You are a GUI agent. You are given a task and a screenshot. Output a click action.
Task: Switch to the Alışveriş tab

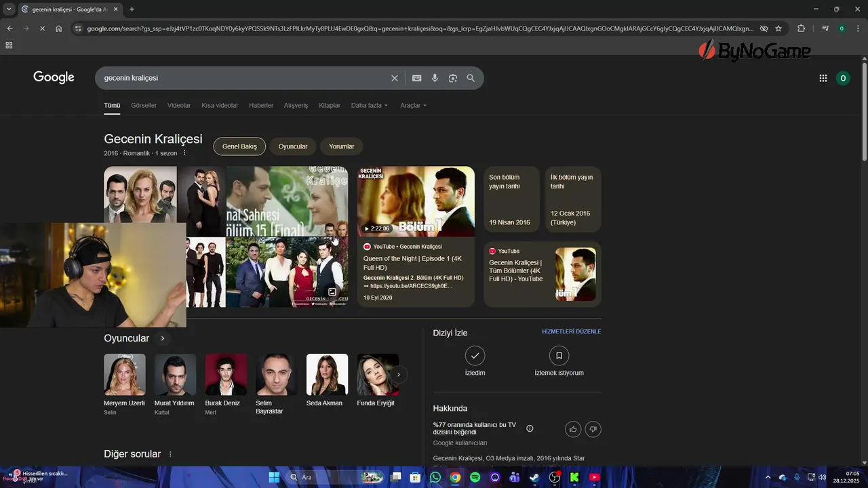(296, 106)
